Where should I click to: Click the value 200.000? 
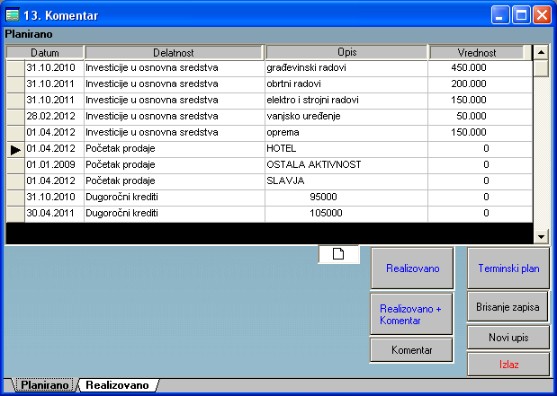[x=469, y=84]
